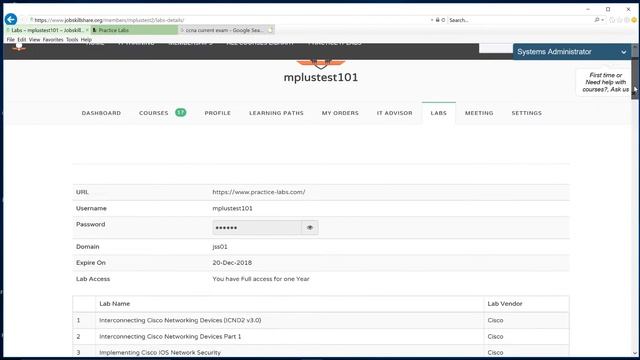Viewport: 640px width, 360px height.
Task: Open the browser home icon
Action: [x=612, y=20]
